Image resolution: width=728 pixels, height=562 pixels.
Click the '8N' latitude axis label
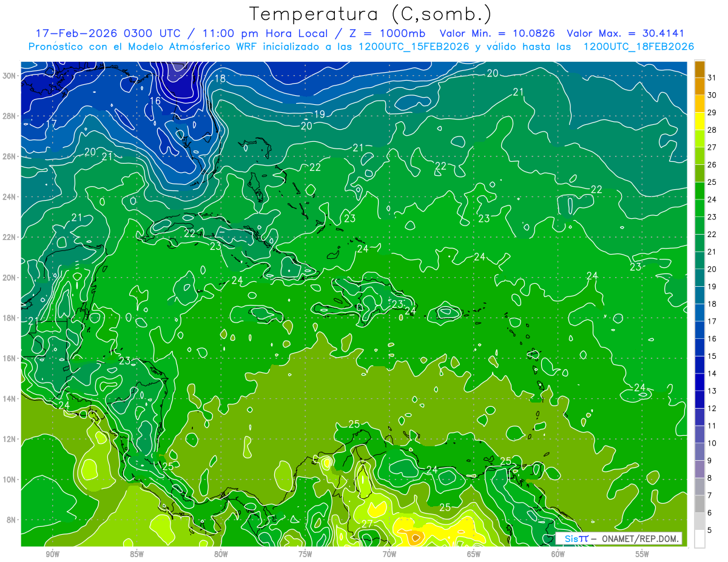[12, 520]
